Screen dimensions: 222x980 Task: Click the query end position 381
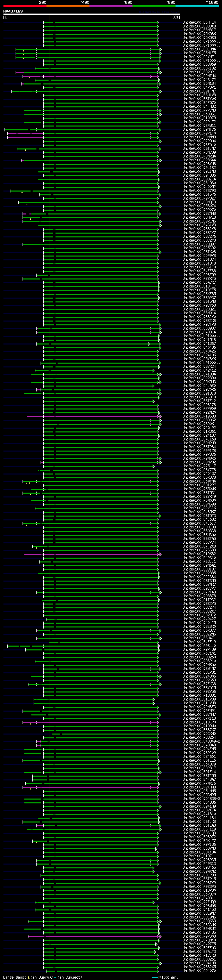(175, 17)
